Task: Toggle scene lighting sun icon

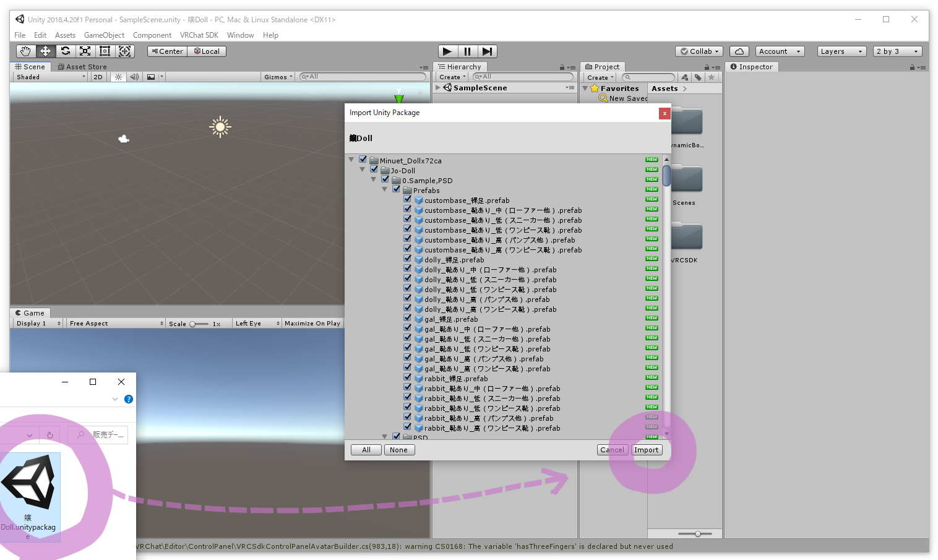Action: pos(118,77)
